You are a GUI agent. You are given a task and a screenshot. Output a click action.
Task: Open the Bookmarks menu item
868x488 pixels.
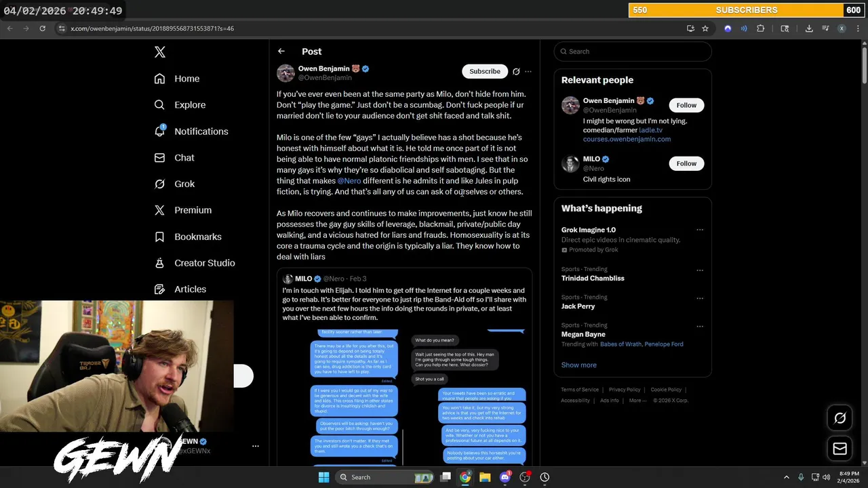(198, 237)
